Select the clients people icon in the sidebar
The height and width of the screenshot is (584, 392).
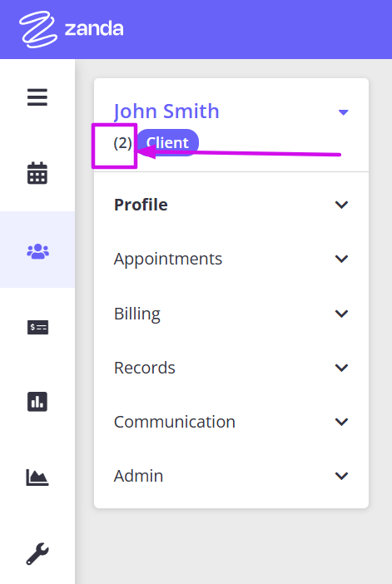37,251
